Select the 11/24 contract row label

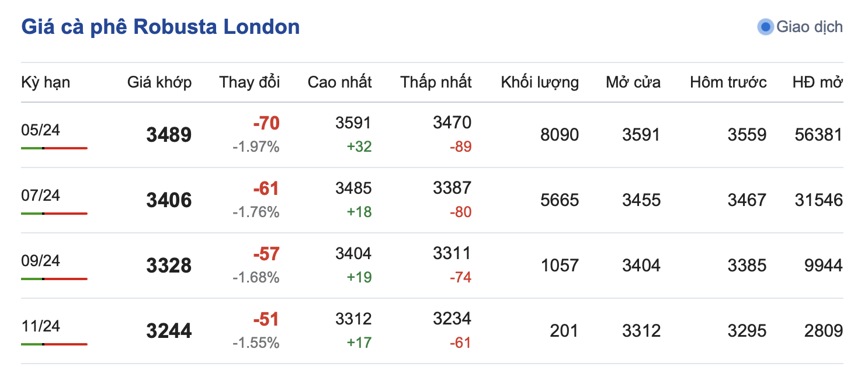pos(40,326)
